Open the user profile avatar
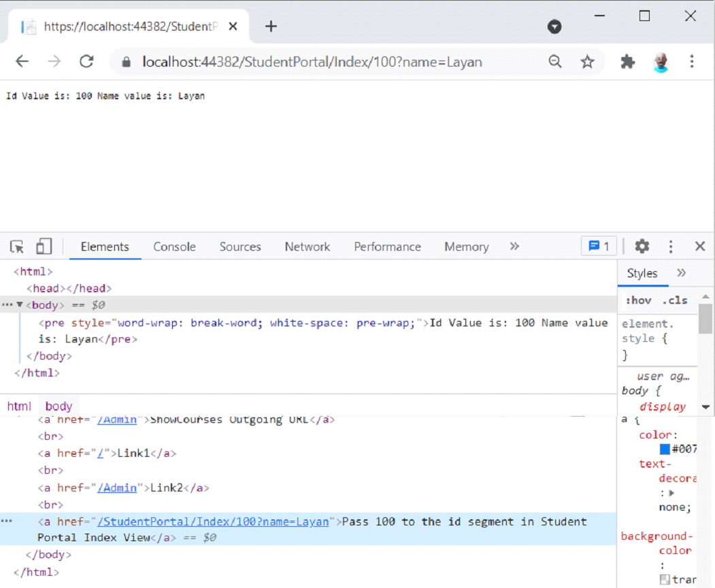The image size is (715, 588). click(661, 62)
